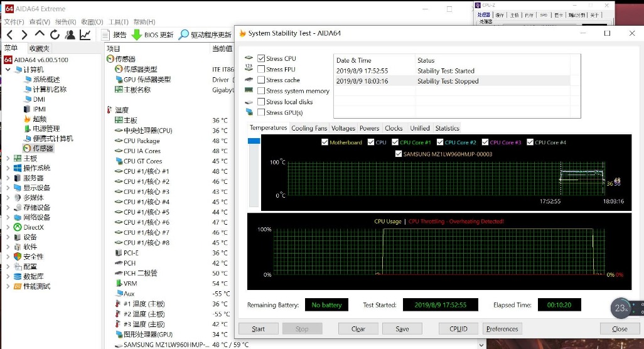Select IPMI in the tree

(40, 109)
